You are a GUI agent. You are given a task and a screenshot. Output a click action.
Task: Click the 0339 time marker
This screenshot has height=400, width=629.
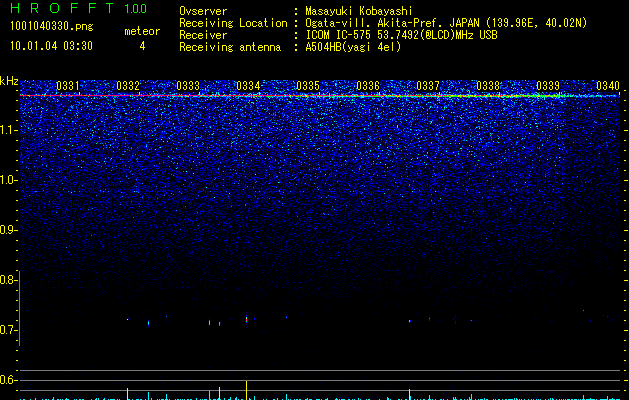[x=548, y=86]
